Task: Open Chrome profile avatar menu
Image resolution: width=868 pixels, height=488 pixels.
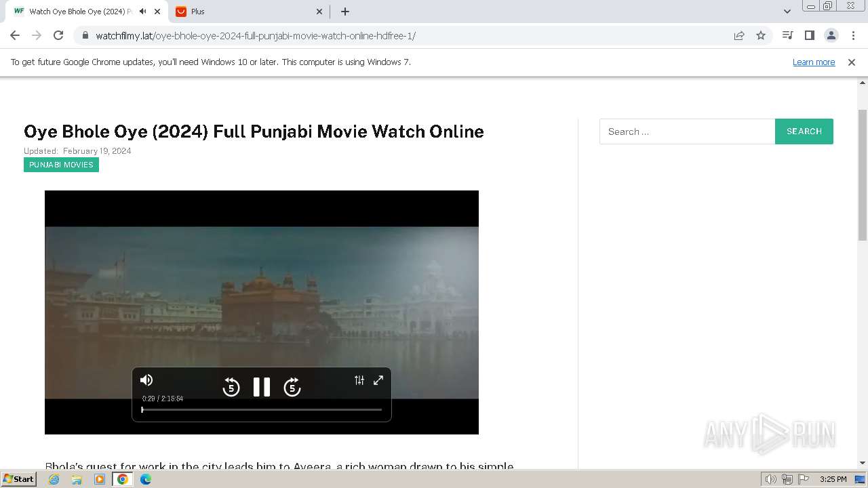Action: (x=831, y=35)
